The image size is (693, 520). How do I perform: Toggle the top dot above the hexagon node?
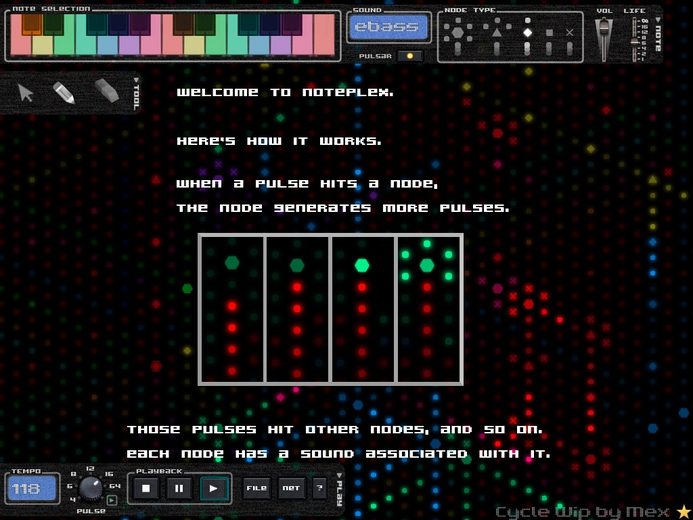[457, 20]
